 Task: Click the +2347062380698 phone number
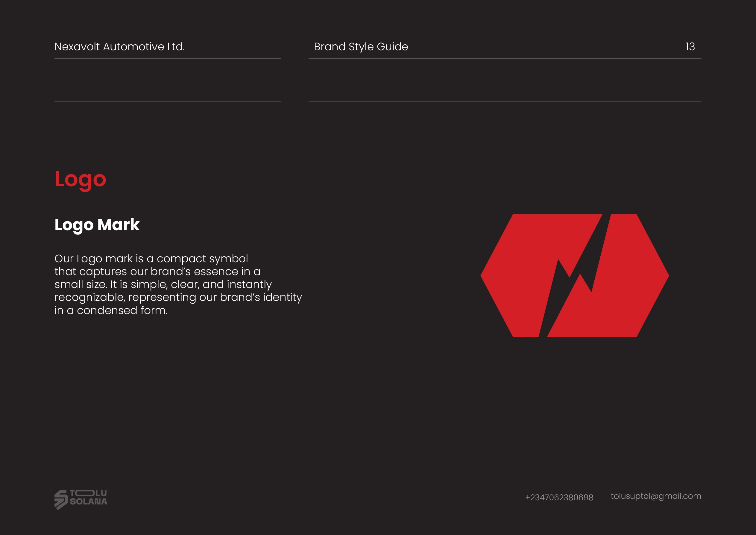click(559, 498)
